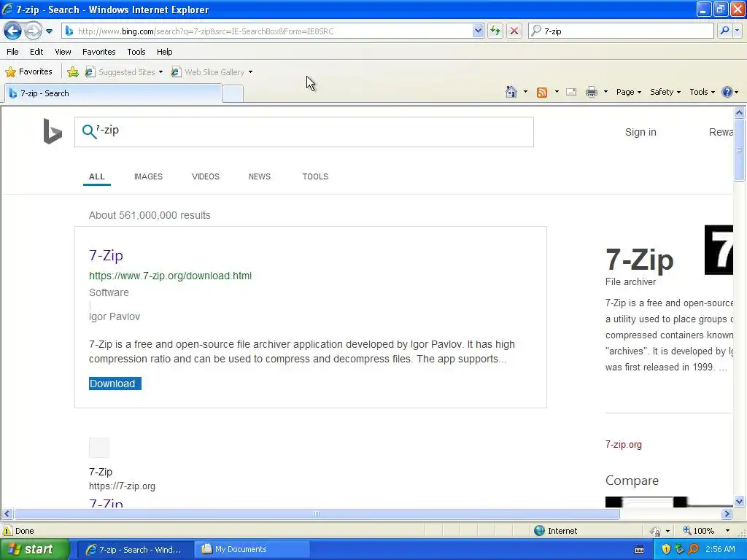Open the File menu

coord(12,52)
